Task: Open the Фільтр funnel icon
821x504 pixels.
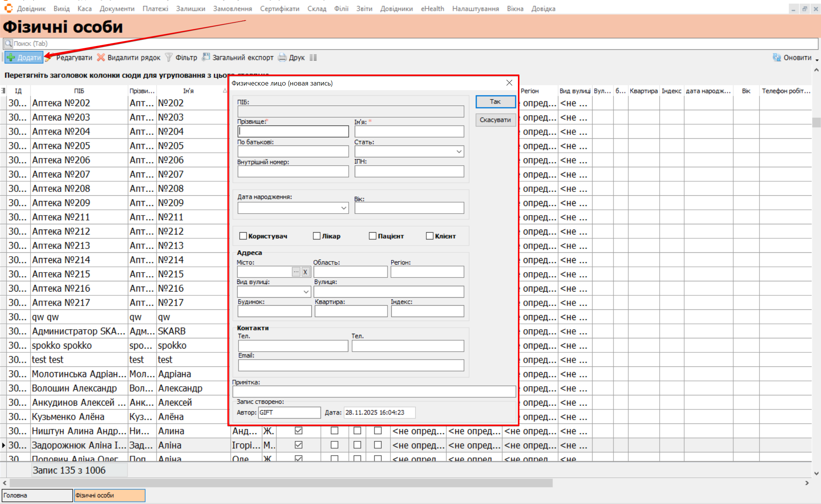Action: coord(169,57)
